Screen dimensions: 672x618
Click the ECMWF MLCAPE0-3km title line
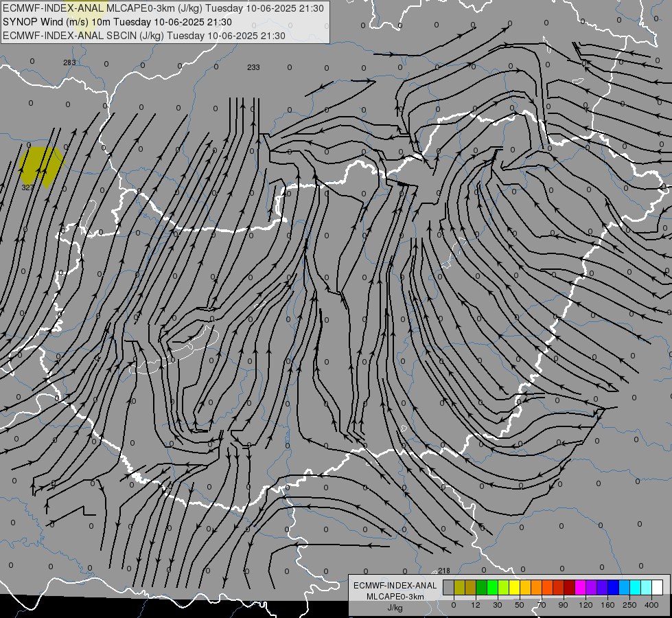[163, 8]
